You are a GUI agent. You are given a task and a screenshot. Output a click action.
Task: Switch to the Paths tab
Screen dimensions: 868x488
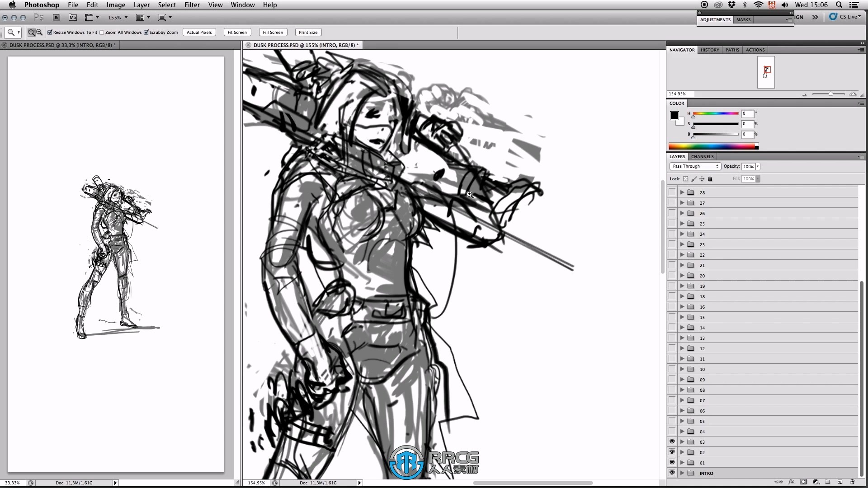pyautogui.click(x=732, y=50)
